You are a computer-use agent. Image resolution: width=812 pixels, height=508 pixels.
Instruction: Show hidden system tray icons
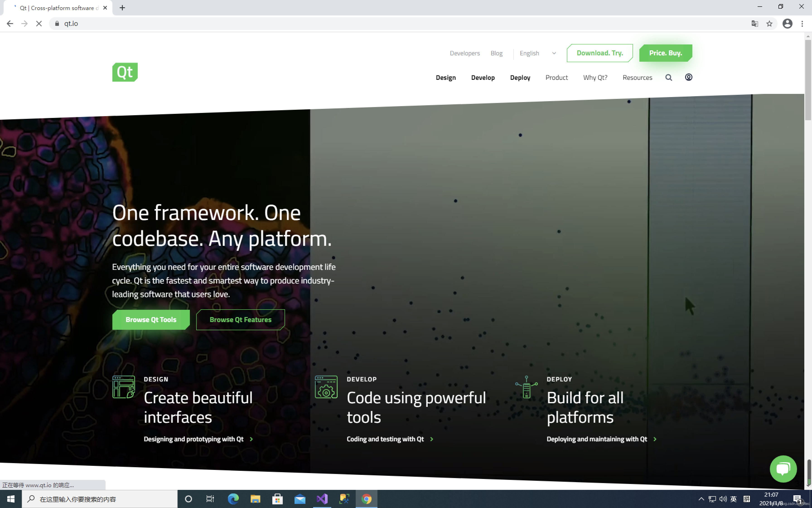[701, 499]
